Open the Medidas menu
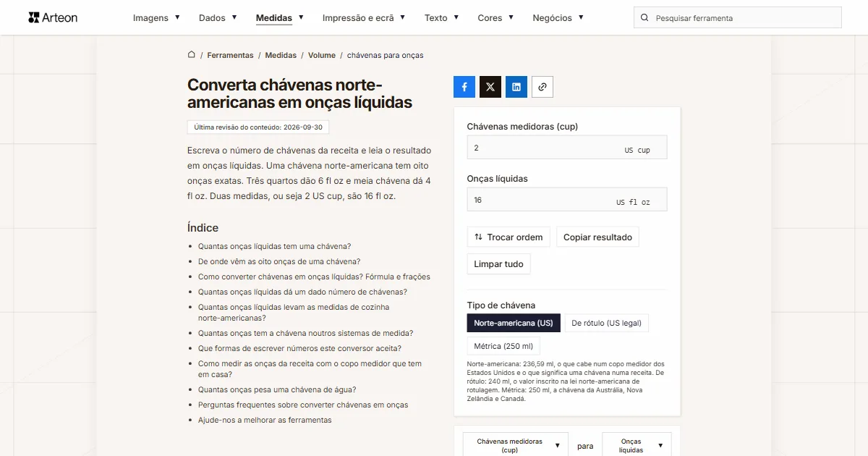 point(280,18)
